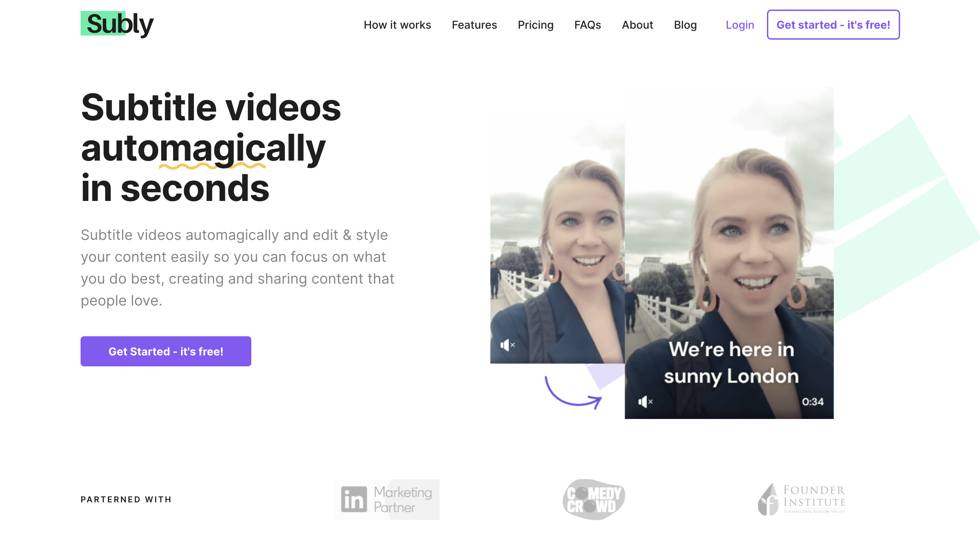Select the Pricing tab
The image size is (980, 542).
click(535, 25)
